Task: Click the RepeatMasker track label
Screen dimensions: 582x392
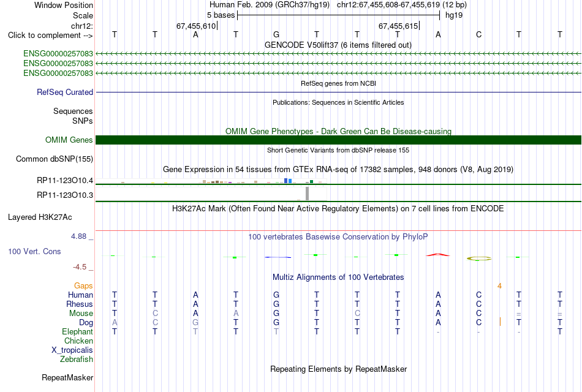Action: click(67, 377)
